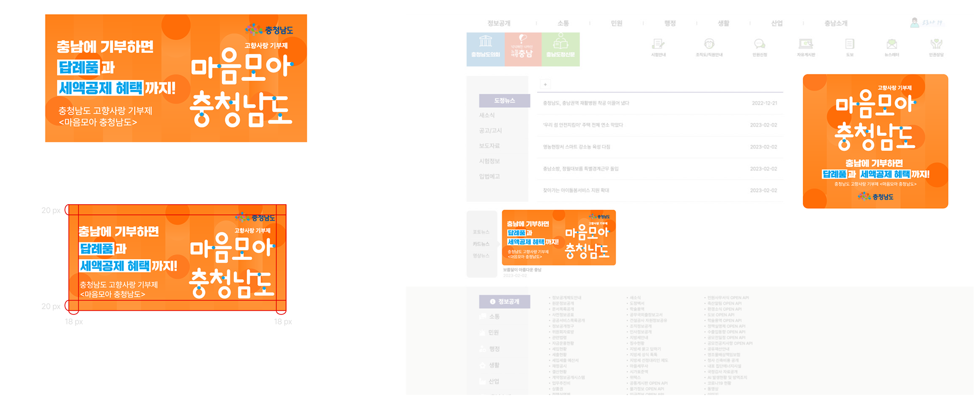The width and height of the screenshot is (980, 417).
Task: Open the 도정백서 sitemap link
Action: [637, 303]
